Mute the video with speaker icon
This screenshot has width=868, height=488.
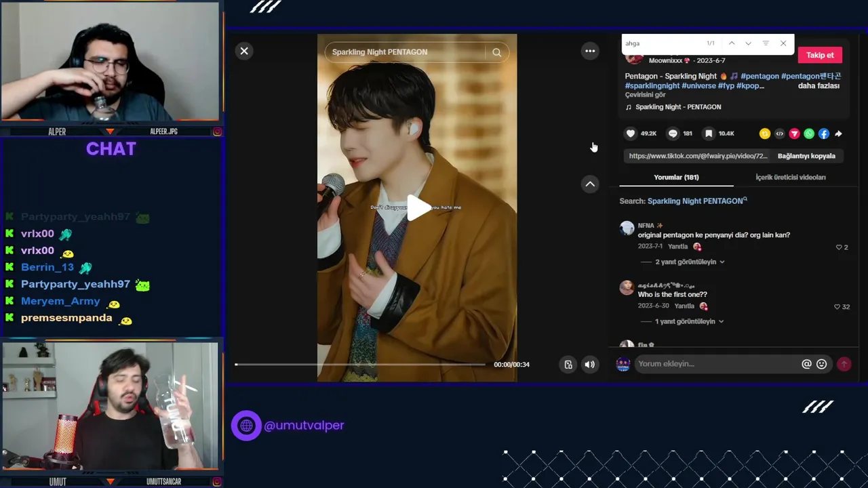(x=589, y=365)
